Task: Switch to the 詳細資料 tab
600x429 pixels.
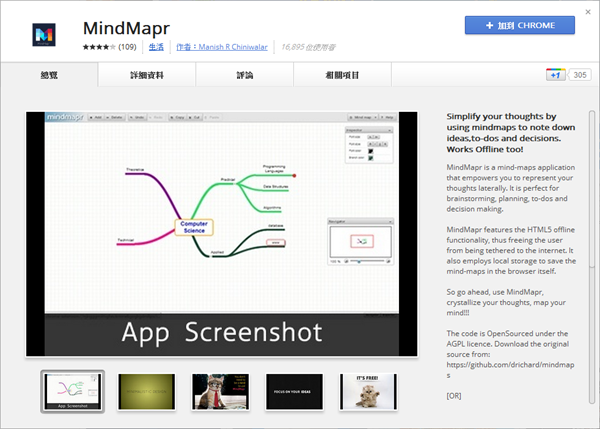Action: click(x=147, y=75)
